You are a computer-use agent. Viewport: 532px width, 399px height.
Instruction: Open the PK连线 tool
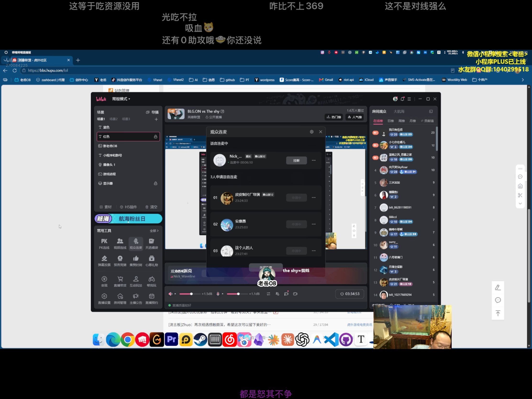tap(104, 243)
